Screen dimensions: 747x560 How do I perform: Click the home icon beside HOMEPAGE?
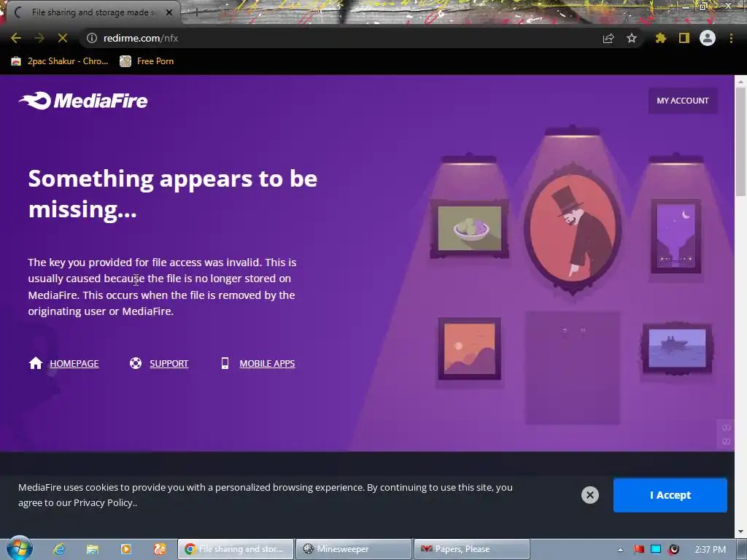(36, 363)
